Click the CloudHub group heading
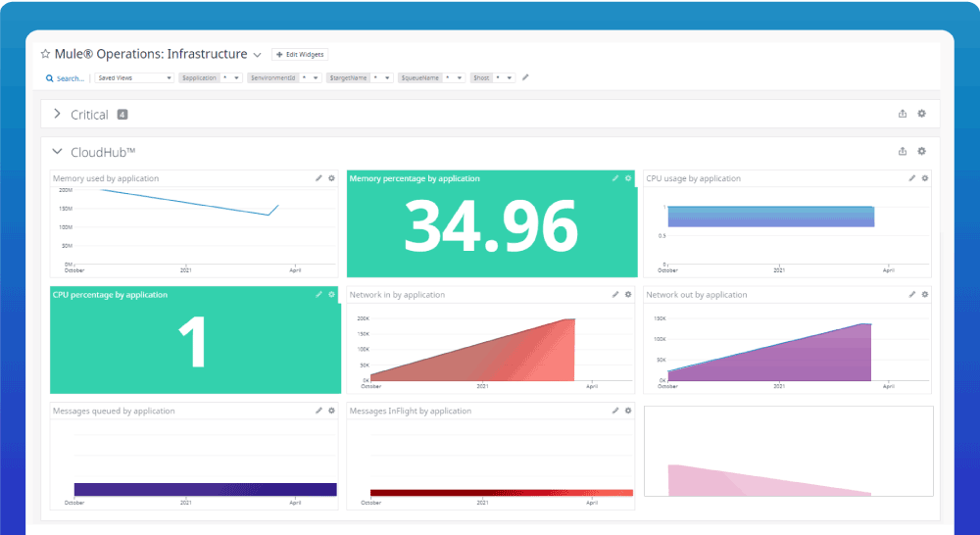980x535 pixels. [x=103, y=152]
